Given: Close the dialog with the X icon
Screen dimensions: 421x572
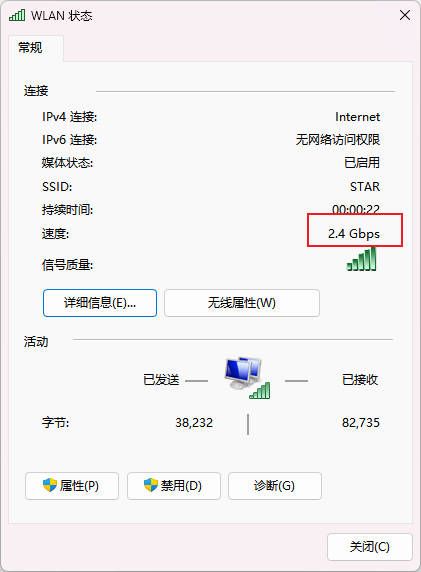Looking at the screenshot, I should click(x=405, y=15).
